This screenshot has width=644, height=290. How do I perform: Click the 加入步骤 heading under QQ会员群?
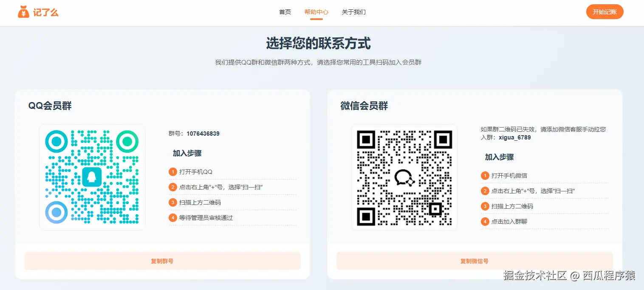tap(187, 154)
